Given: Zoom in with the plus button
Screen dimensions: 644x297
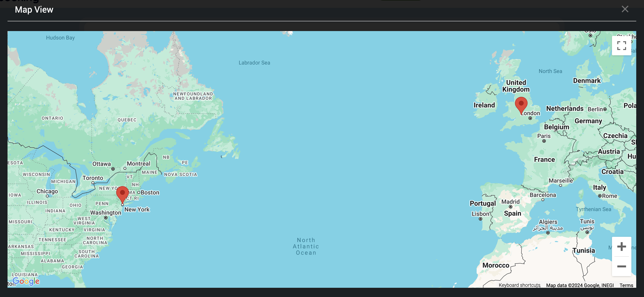Looking at the screenshot, I should tap(621, 247).
